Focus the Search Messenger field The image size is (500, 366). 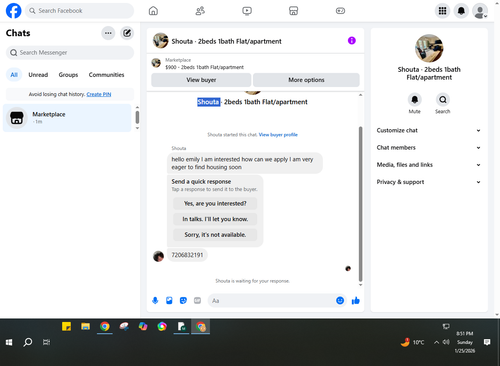tap(70, 53)
